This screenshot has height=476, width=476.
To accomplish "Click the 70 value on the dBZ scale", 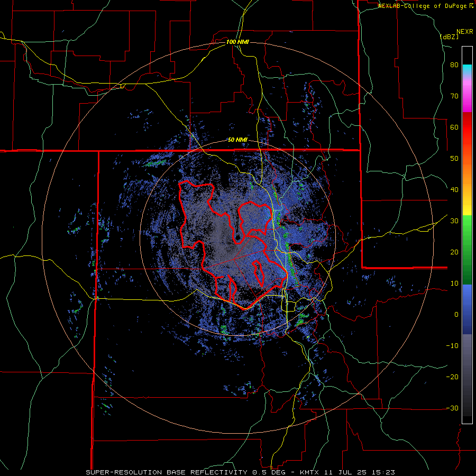I will click(454, 96).
